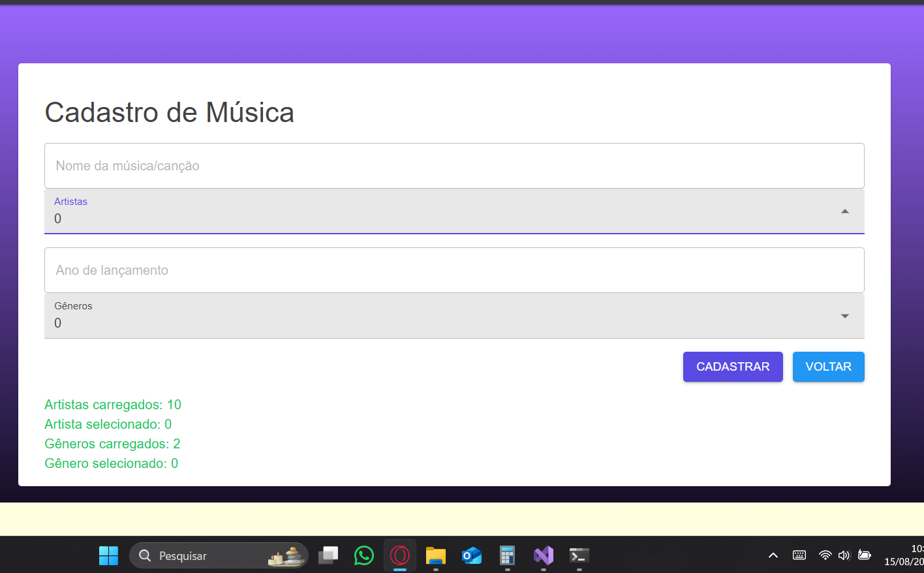The height and width of the screenshot is (573, 924).
Task: Open Outlook from the taskbar
Action: (472, 555)
